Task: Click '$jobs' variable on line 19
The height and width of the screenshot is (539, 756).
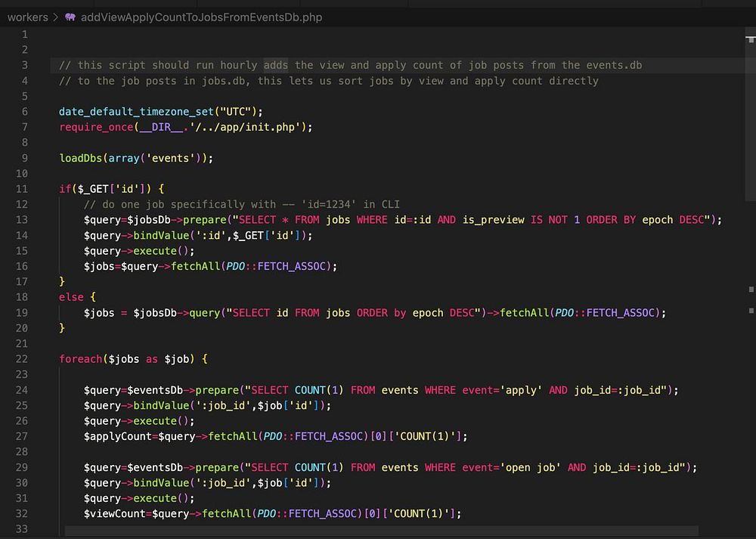Action: 99,313
